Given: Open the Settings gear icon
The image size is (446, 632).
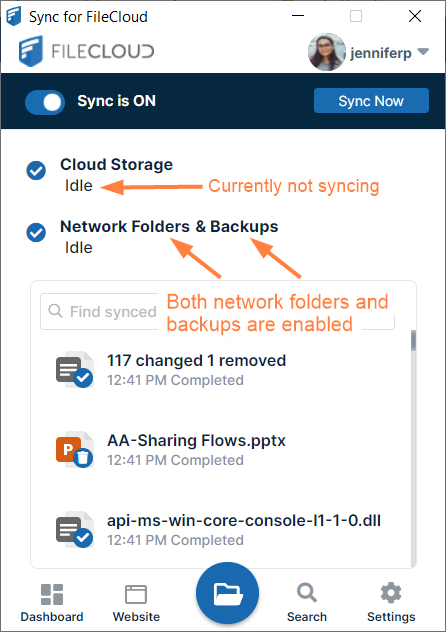Looking at the screenshot, I should (x=391, y=593).
